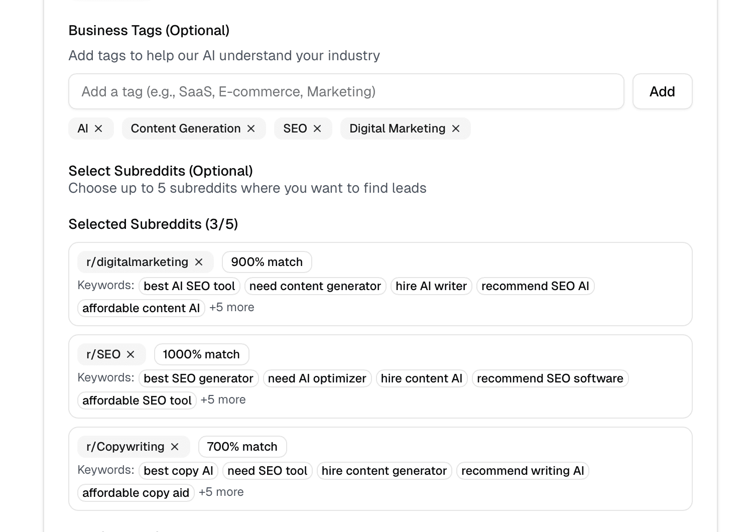Remove the Content Generation tag

[x=251, y=128]
